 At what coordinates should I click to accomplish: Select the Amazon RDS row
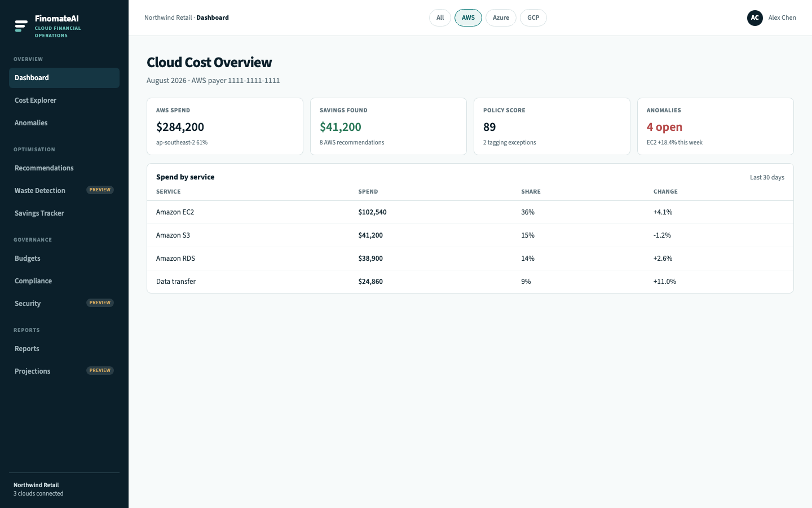pos(470,259)
